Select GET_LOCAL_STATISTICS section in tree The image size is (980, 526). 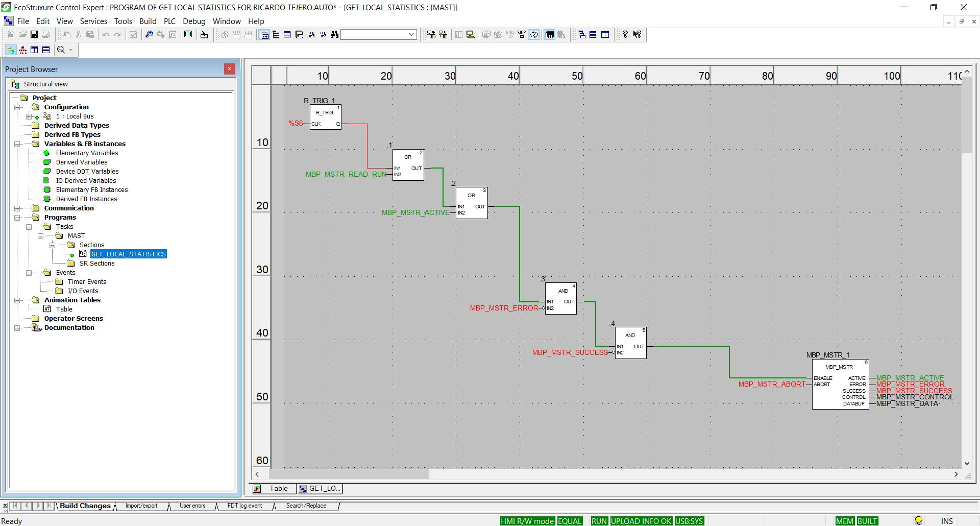click(x=129, y=254)
